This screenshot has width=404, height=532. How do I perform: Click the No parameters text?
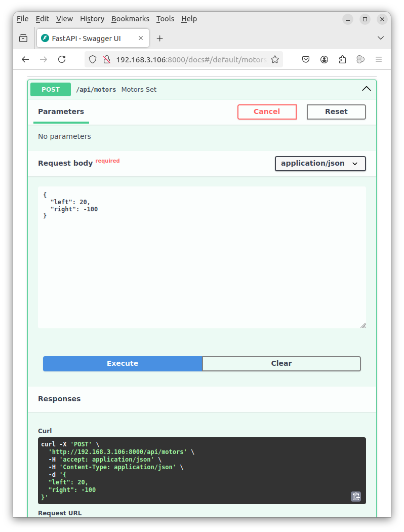pyautogui.click(x=64, y=136)
